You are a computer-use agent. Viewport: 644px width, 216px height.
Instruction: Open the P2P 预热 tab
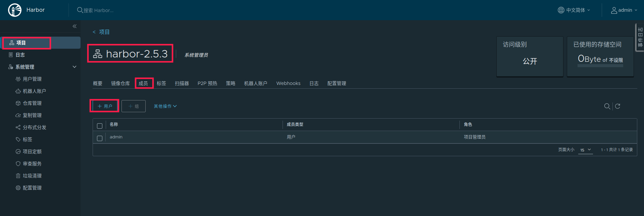[x=207, y=83]
